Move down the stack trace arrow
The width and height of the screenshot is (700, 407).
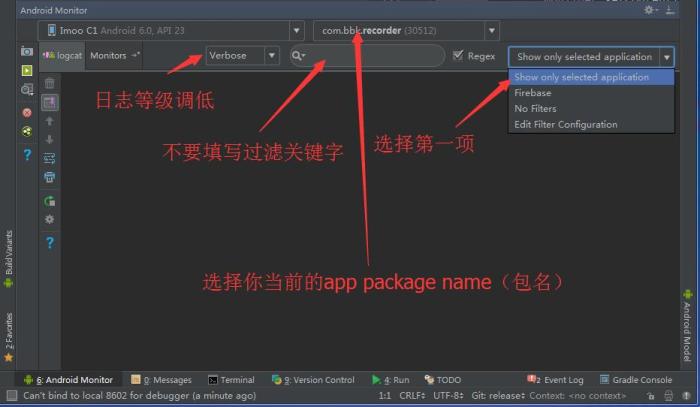point(50,139)
